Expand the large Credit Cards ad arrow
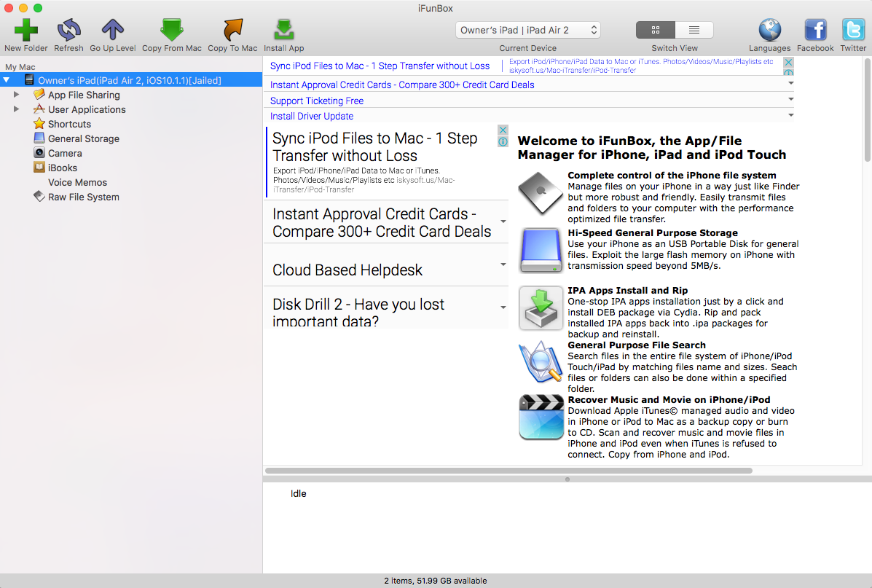Screen dimensions: 872x588 (503, 222)
